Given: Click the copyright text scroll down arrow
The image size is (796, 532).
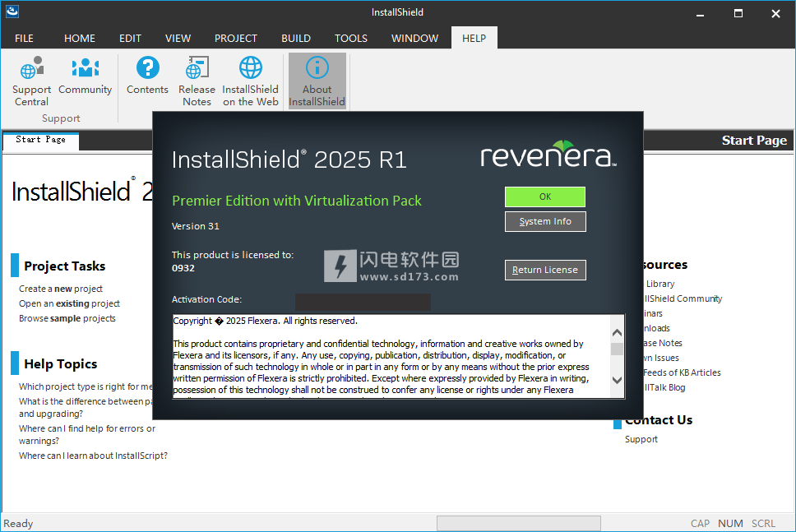Looking at the screenshot, I should 617,380.
